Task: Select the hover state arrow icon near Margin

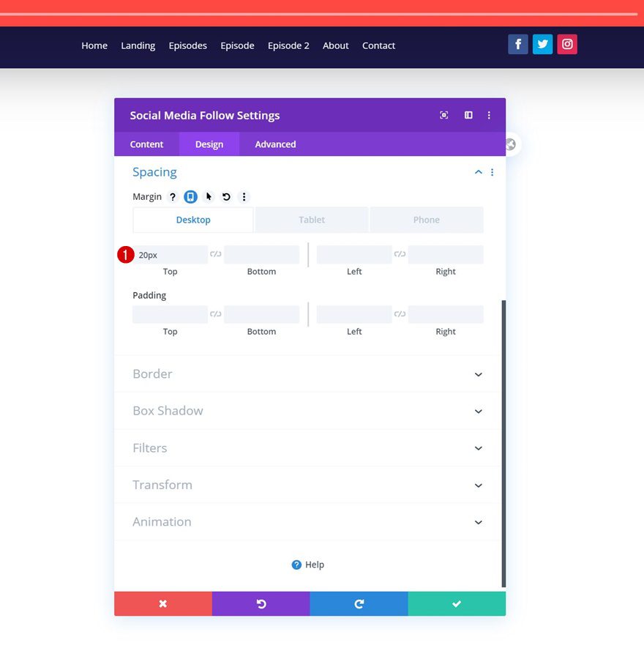Action: point(209,196)
